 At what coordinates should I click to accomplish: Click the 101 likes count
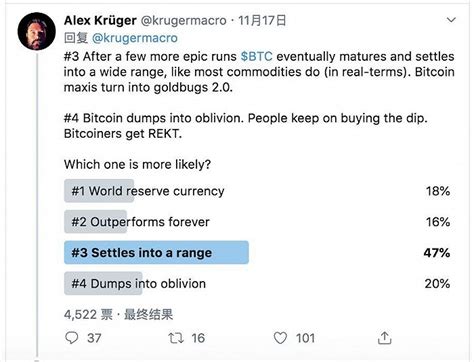[x=305, y=338]
